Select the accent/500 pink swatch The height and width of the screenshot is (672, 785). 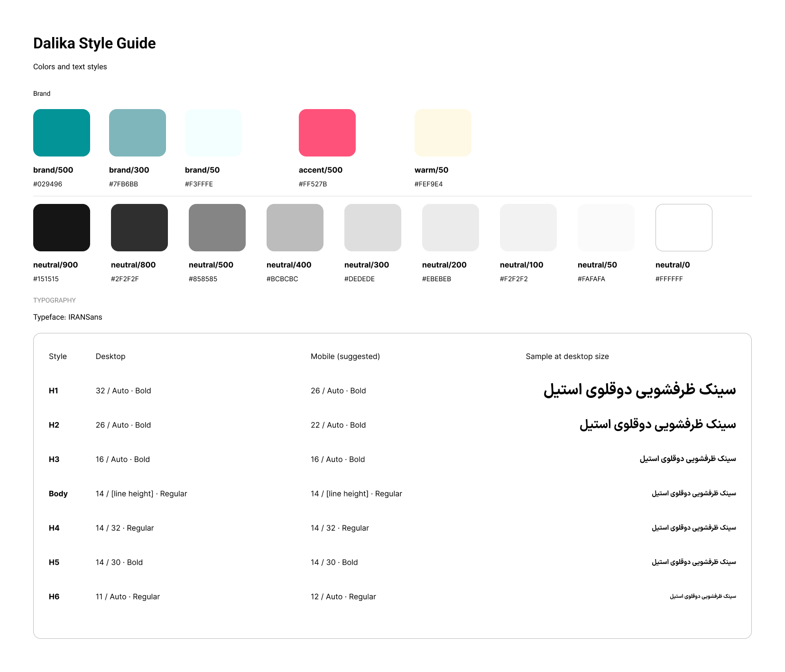pos(327,133)
